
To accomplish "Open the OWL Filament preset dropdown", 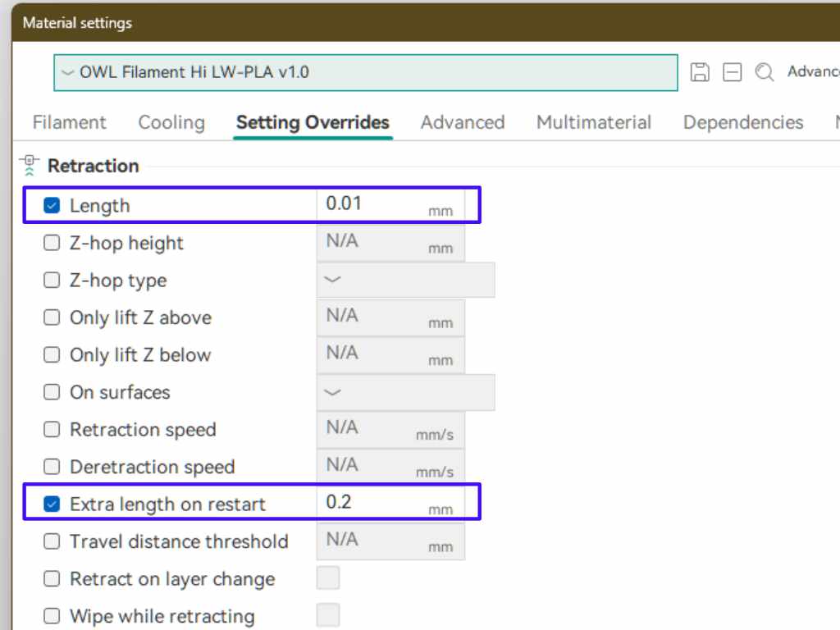I will click(x=365, y=72).
